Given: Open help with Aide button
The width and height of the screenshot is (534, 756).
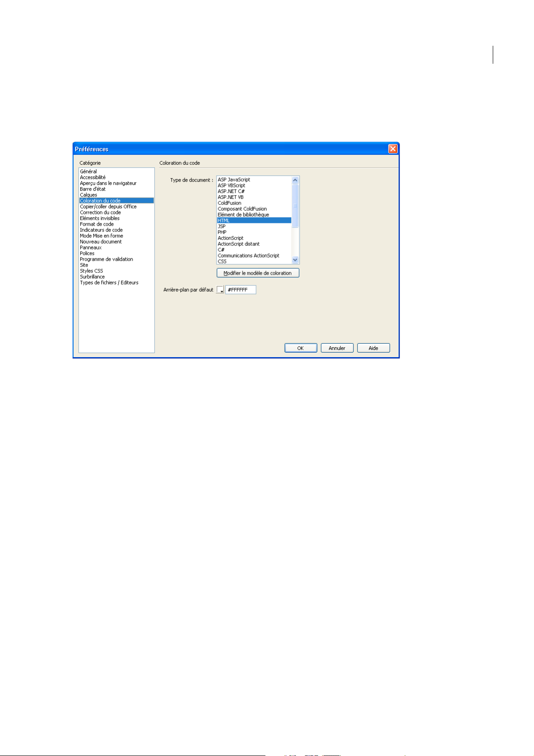Looking at the screenshot, I should pos(373,348).
